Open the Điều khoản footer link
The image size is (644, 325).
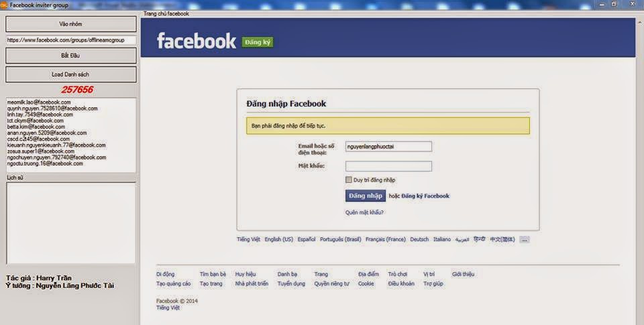click(401, 283)
